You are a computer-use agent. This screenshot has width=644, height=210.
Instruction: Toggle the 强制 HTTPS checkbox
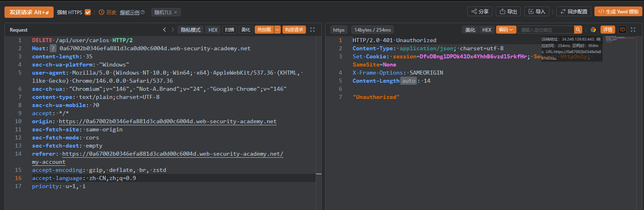click(88, 12)
